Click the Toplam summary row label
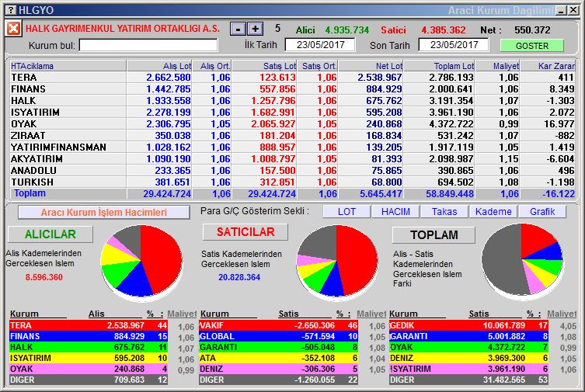Viewport: 585px width, 392px height. pyautogui.click(x=30, y=193)
